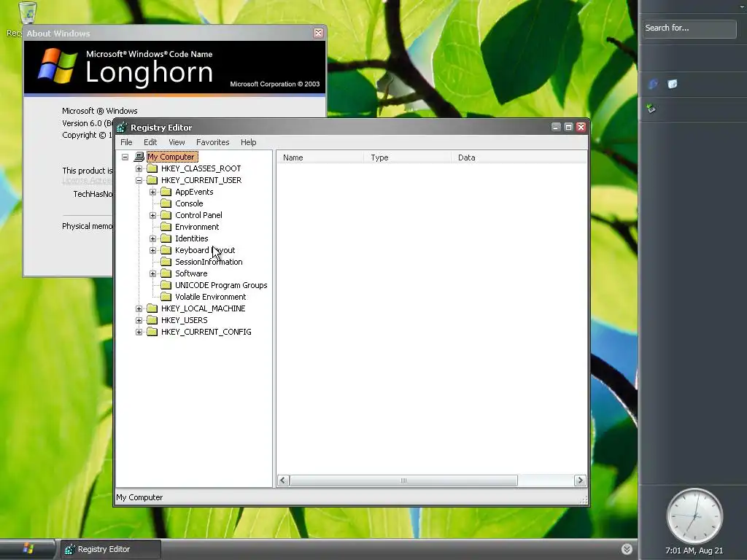Open the View menu in Registry Editor
Image resolution: width=747 pixels, height=560 pixels.
click(177, 142)
